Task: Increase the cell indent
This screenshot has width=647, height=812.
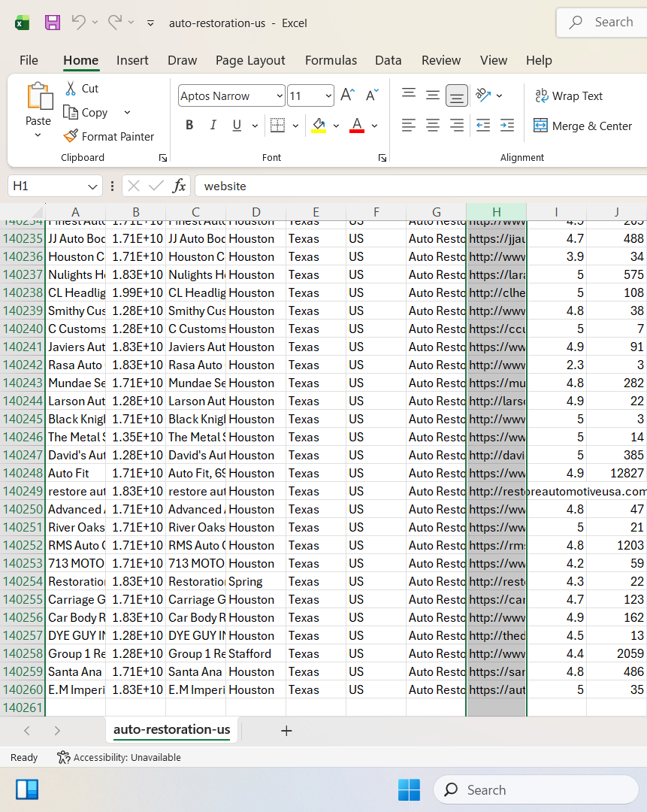Action: 507,126
